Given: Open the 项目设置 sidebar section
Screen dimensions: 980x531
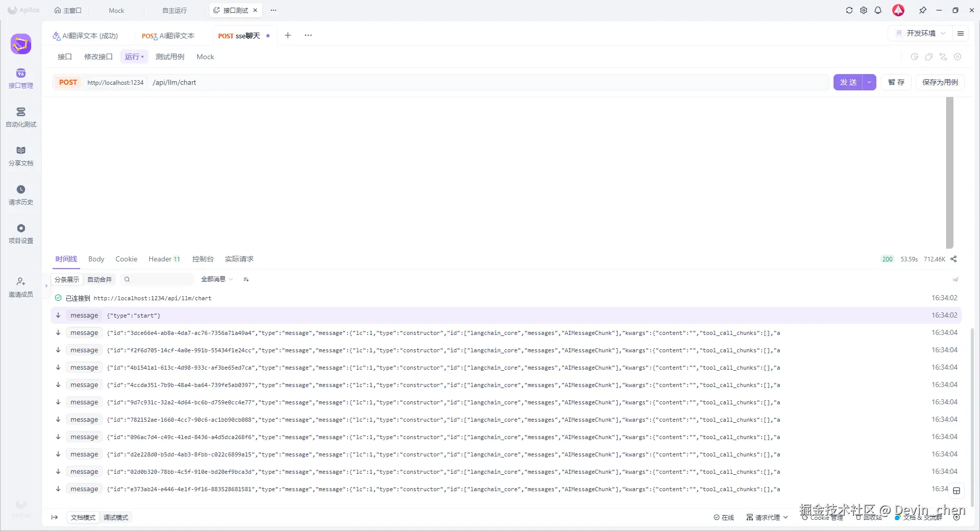Looking at the screenshot, I should point(21,234).
